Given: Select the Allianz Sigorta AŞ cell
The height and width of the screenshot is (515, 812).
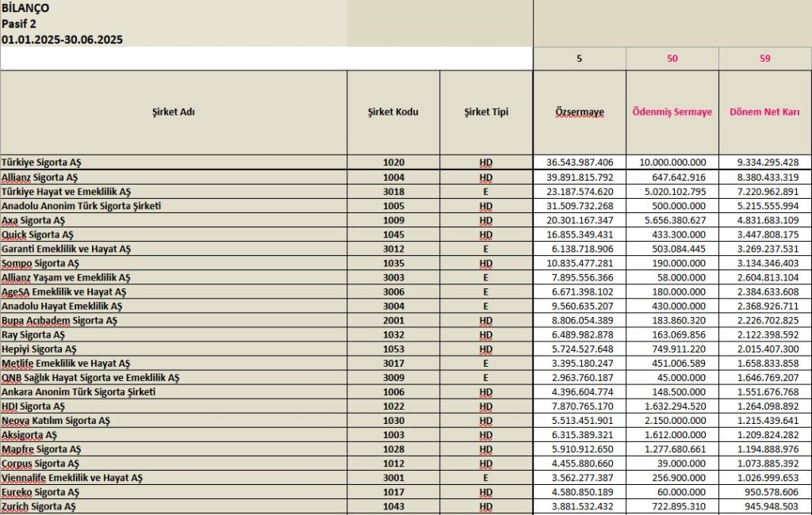Looking at the screenshot, I should [x=174, y=177].
